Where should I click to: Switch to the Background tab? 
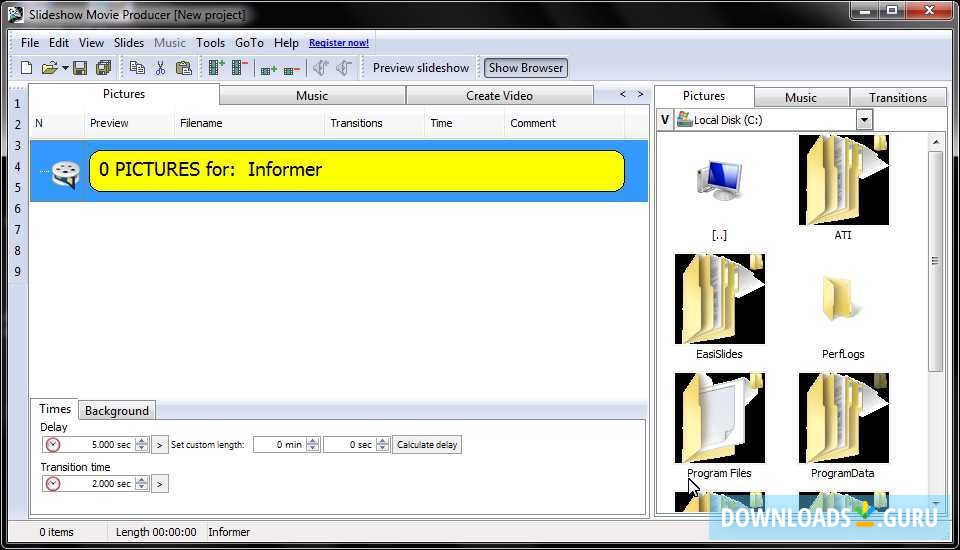(x=117, y=411)
